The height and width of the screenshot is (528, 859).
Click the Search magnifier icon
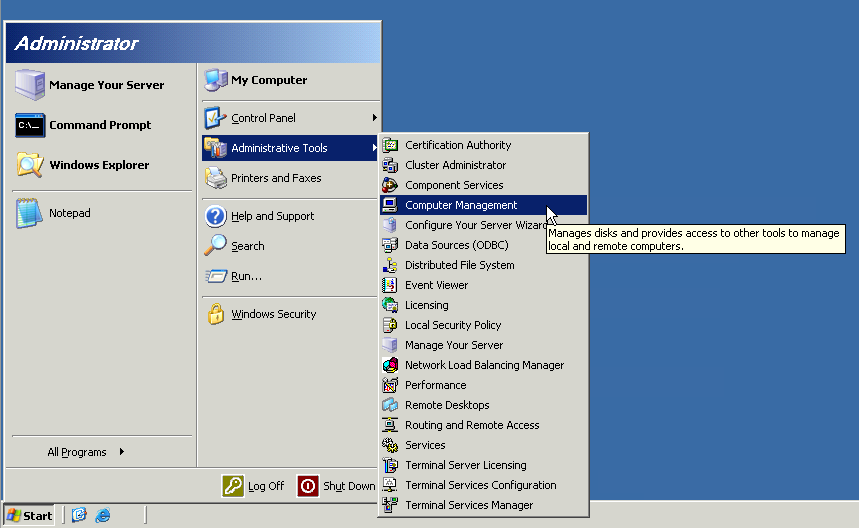click(x=216, y=245)
